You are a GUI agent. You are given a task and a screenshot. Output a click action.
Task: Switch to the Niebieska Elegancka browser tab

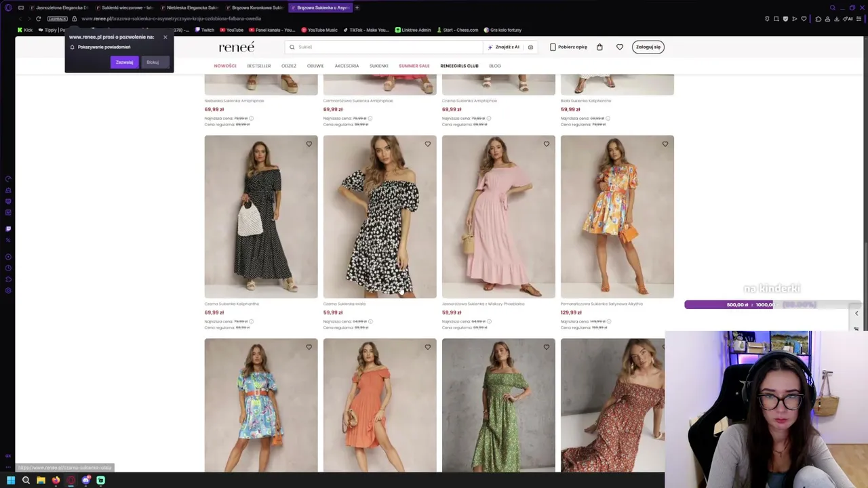[x=189, y=7]
